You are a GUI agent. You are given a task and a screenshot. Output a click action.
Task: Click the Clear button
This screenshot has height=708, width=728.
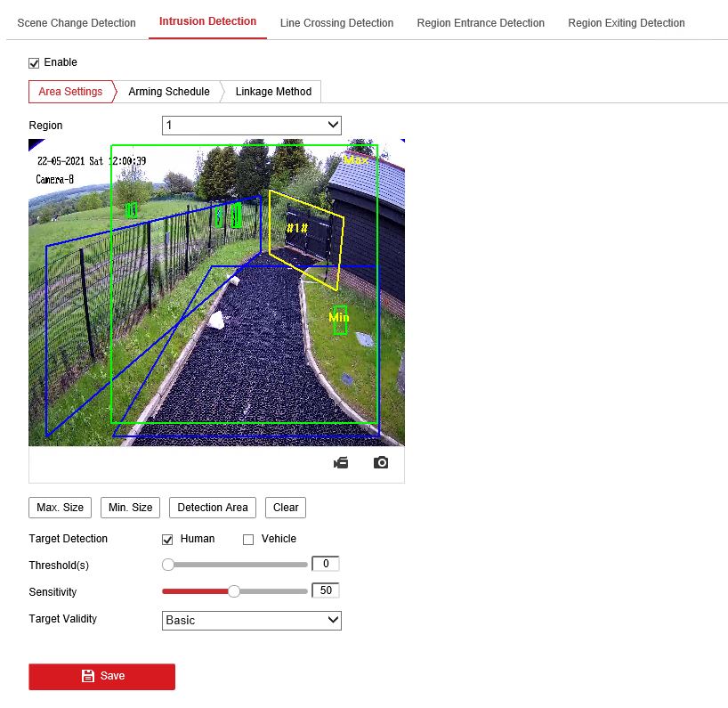[286, 508]
